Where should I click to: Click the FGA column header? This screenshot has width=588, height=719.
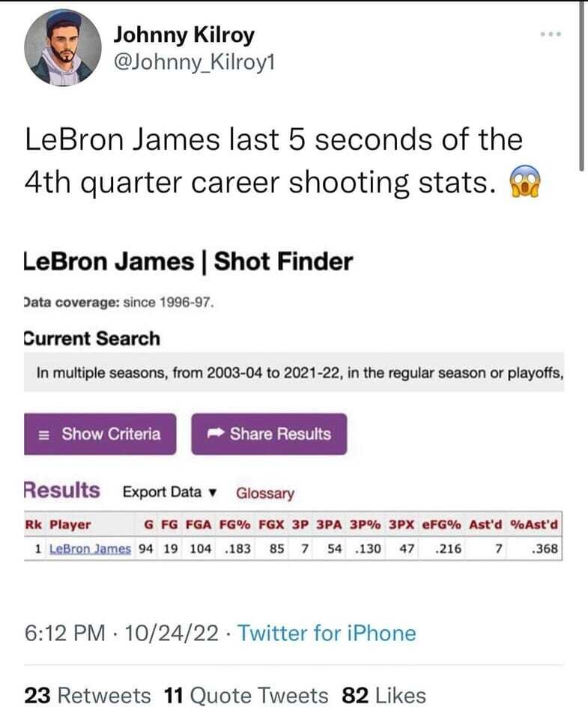(198, 524)
